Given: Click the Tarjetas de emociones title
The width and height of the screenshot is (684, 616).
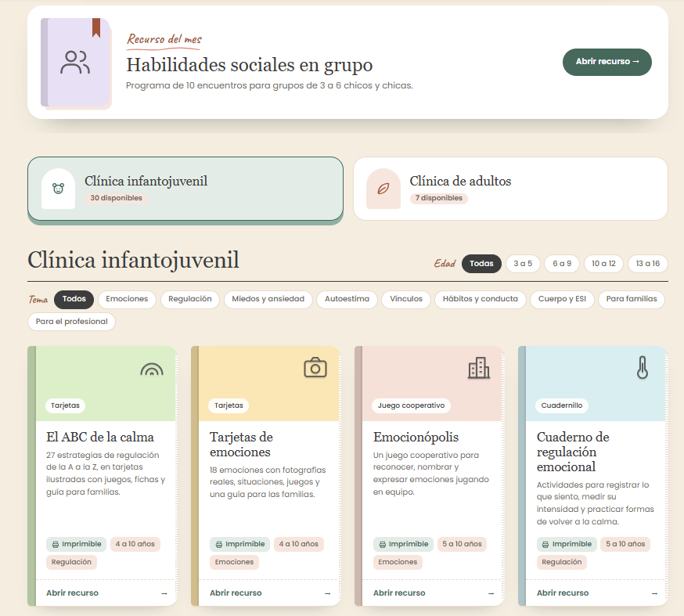Looking at the screenshot, I should click(x=241, y=445).
